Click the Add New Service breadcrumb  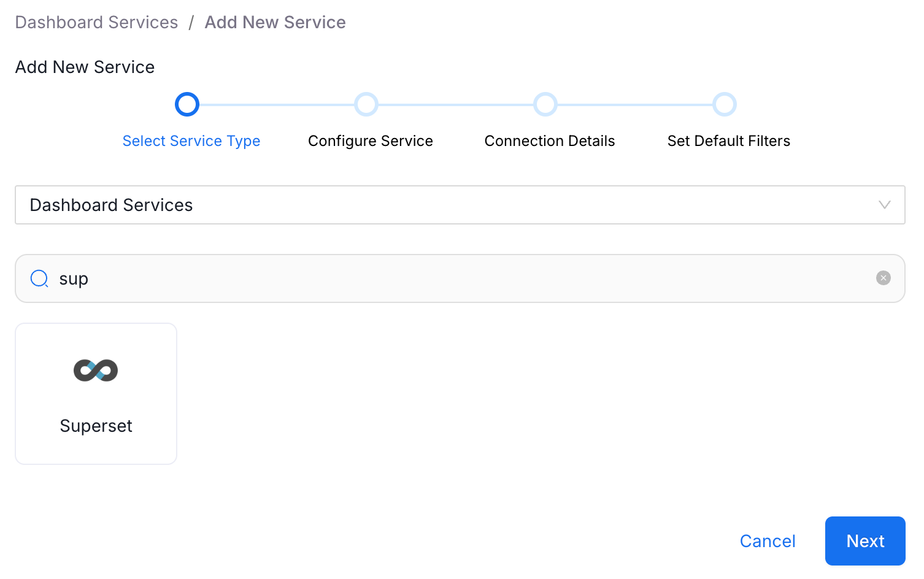(275, 22)
